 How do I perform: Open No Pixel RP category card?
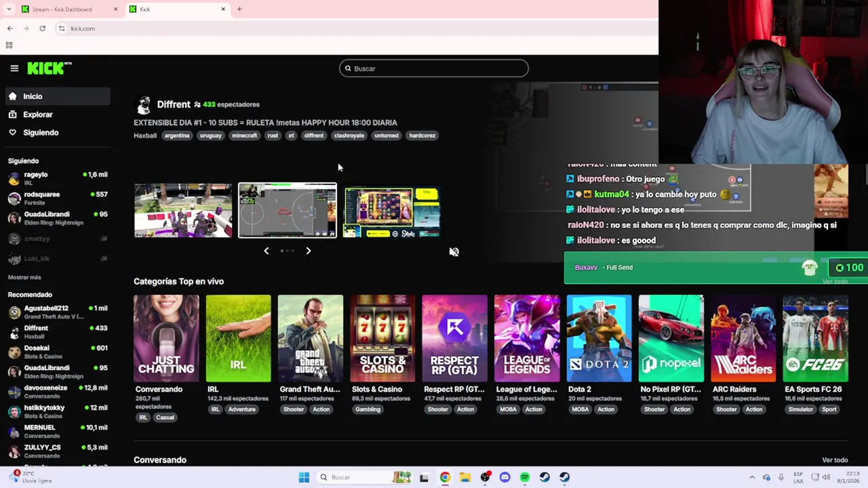(671, 338)
